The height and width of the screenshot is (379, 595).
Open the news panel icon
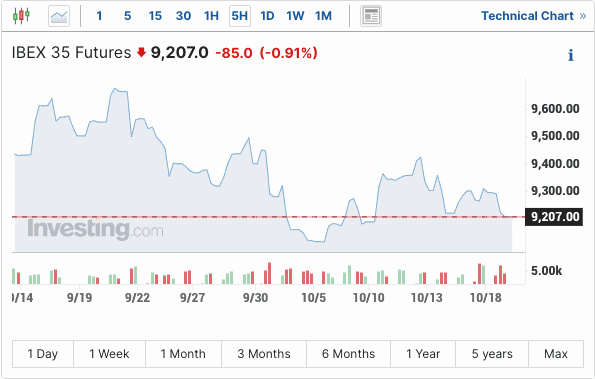371,16
